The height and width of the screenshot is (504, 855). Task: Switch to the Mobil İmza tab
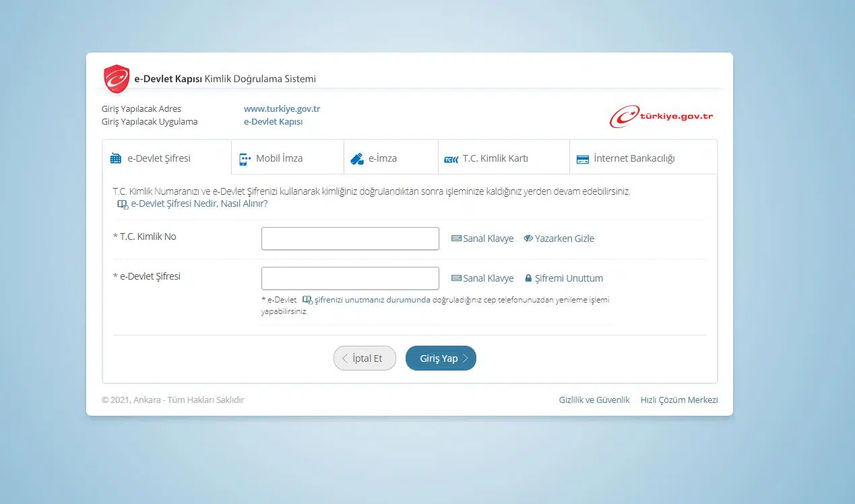(x=288, y=158)
